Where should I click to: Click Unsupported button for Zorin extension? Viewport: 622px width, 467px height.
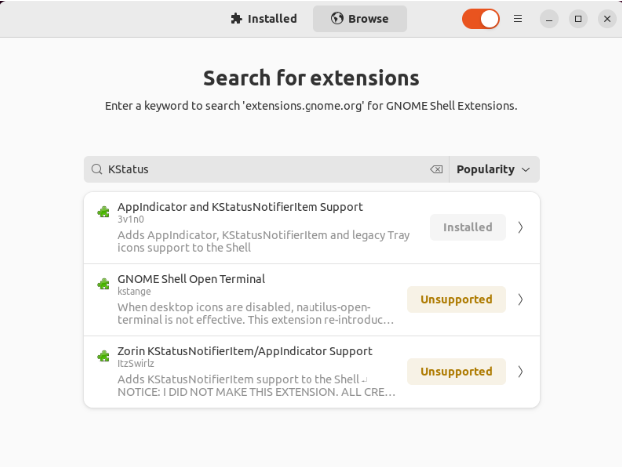[x=456, y=372]
